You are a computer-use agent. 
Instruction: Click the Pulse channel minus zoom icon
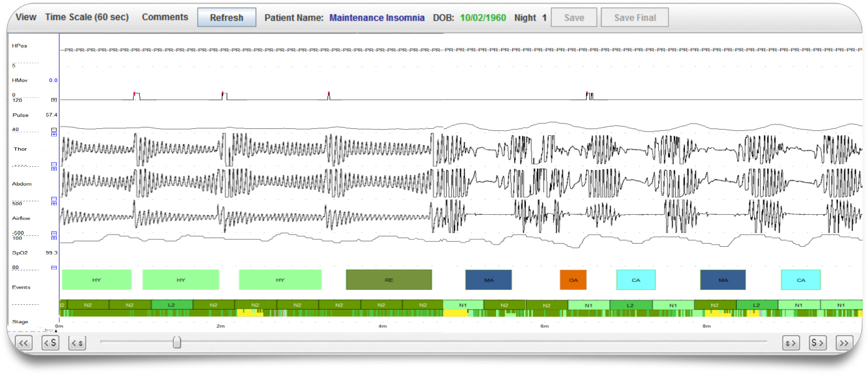[x=54, y=130]
